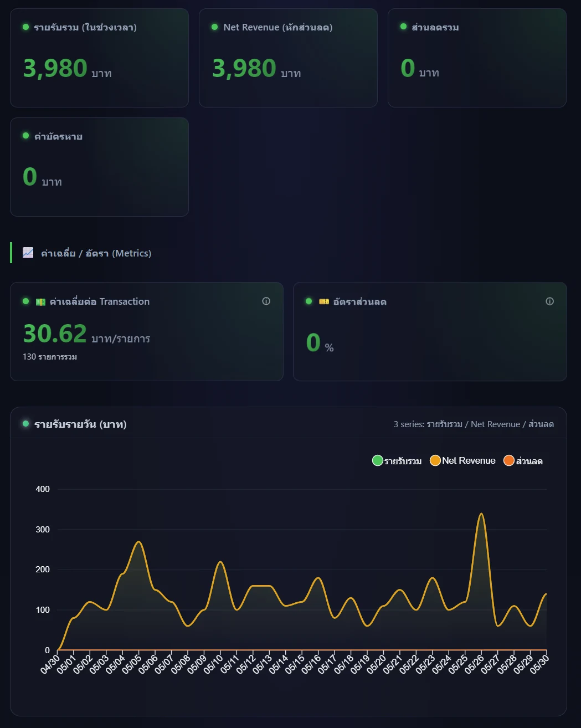
Task: Click the 300 y-axis label
Action: (43, 530)
